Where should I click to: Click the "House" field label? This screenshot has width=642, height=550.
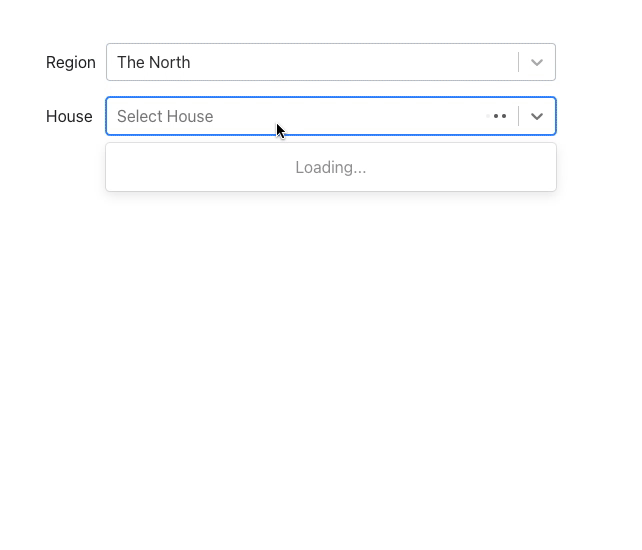click(69, 116)
